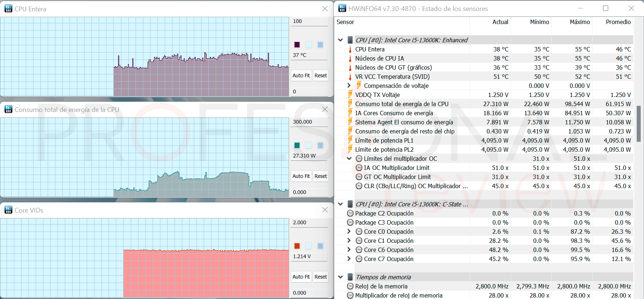The height and width of the screenshot is (299, 644).
Task: Edit the 100 max value in CPU Entera graph
Action: (x=310, y=21)
